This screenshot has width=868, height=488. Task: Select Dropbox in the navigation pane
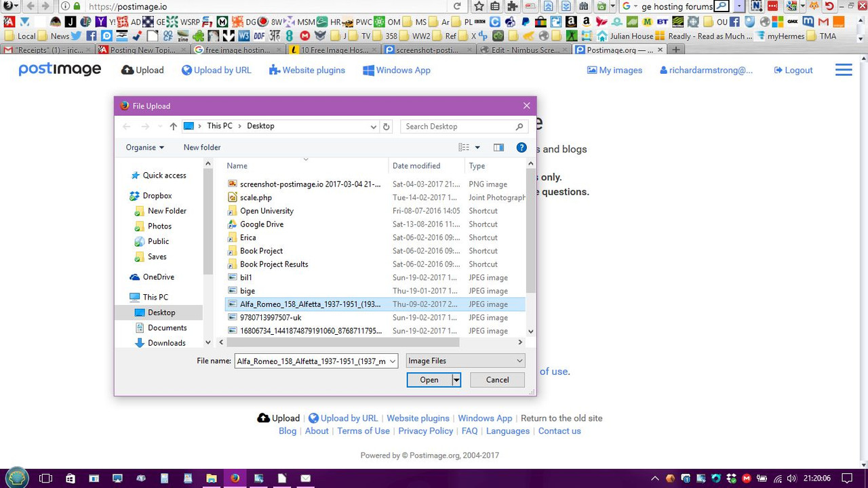point(157,195)
